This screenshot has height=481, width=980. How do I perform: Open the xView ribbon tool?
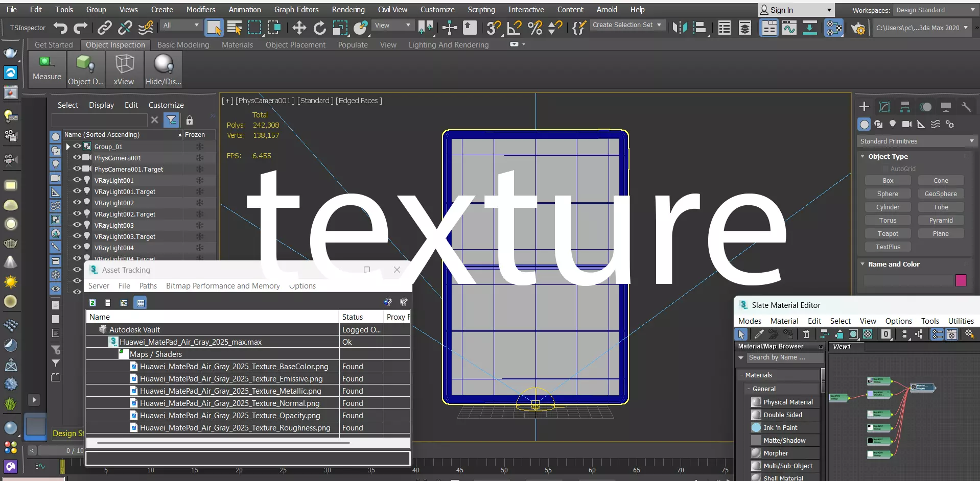[124, 68]
